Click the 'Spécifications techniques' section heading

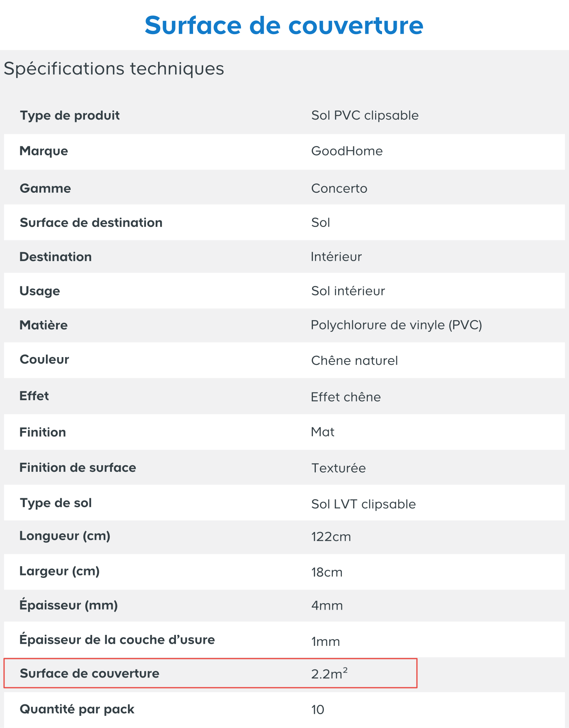click(114, 68)
